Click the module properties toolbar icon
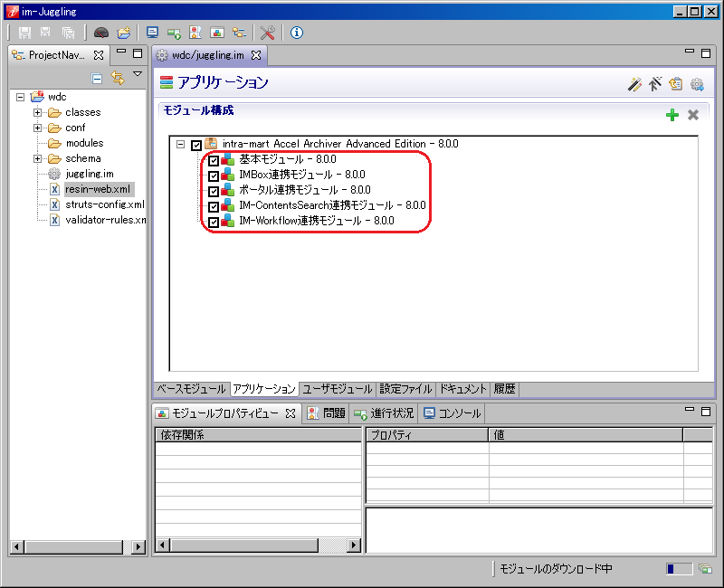Viewport: 724px width, 588px height. tap(217, 33)
